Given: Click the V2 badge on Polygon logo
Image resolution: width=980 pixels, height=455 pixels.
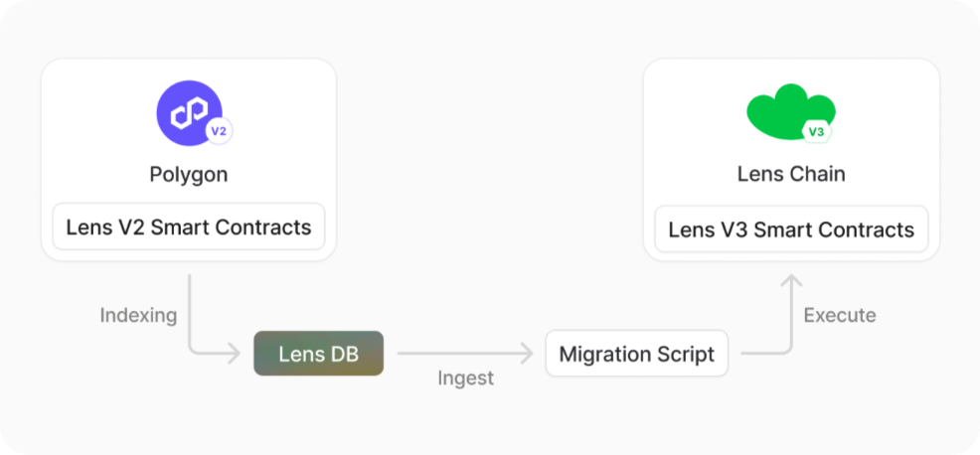Looking at the screenshot, I should [x=218, y=130].
